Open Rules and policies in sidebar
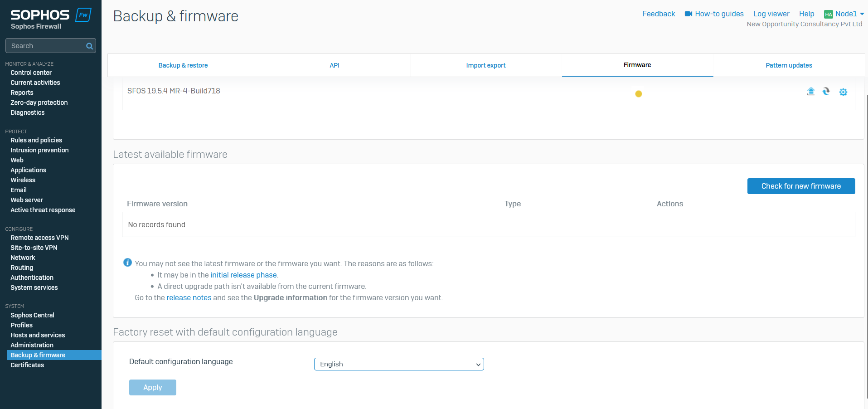The image size is (868, 409). pos(36,140)
